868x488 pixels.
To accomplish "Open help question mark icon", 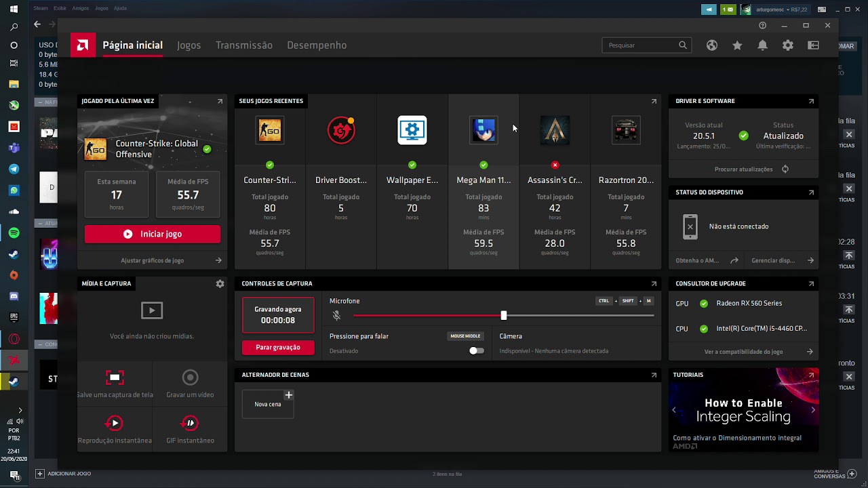I will (762, 25).
